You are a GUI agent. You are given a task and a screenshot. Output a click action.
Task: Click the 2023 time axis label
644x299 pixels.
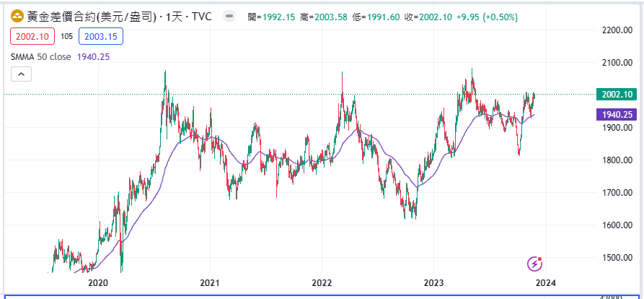434,283
